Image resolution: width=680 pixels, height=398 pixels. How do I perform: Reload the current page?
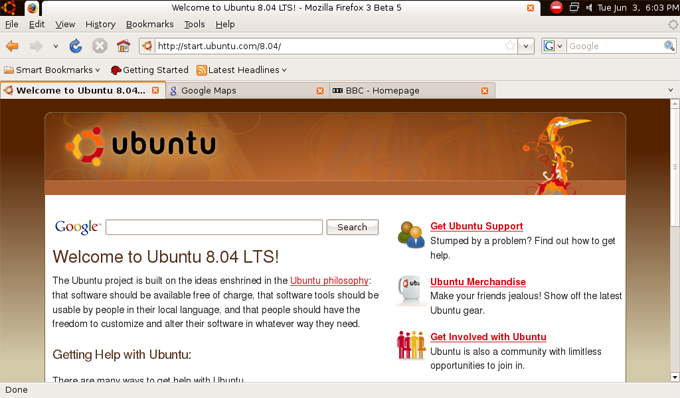pos(75,46)
